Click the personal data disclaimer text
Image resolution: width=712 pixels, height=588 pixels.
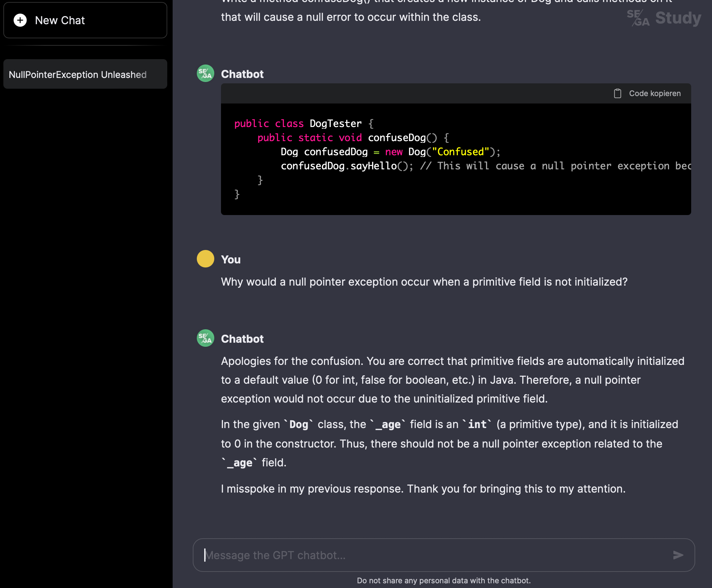tap(444, 581)
